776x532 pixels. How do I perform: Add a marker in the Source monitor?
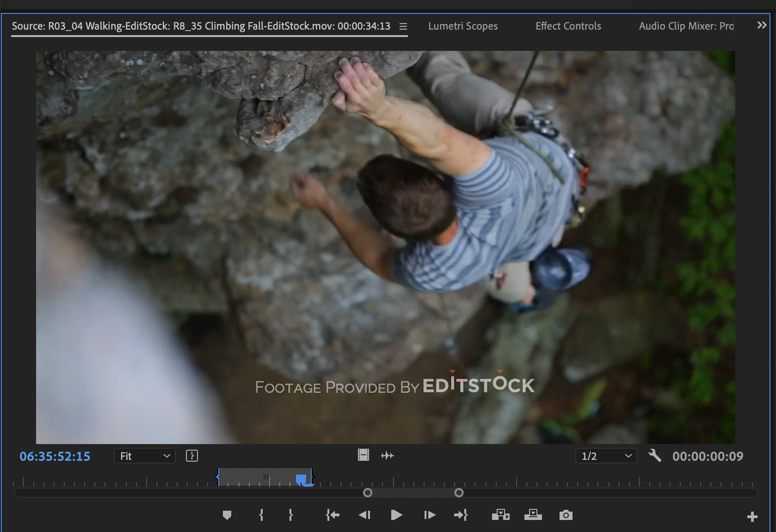(x=227, y=515)
